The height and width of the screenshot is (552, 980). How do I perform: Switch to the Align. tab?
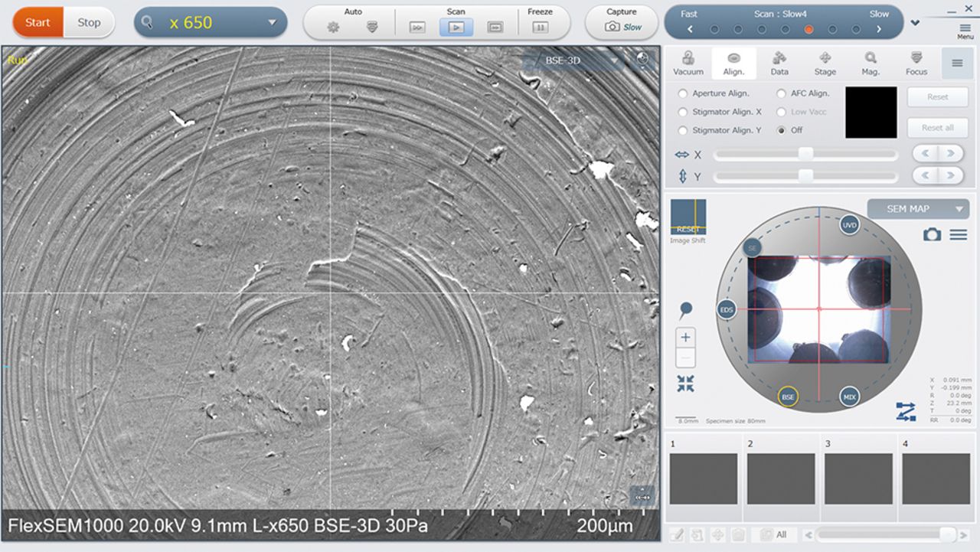point(733,64)
